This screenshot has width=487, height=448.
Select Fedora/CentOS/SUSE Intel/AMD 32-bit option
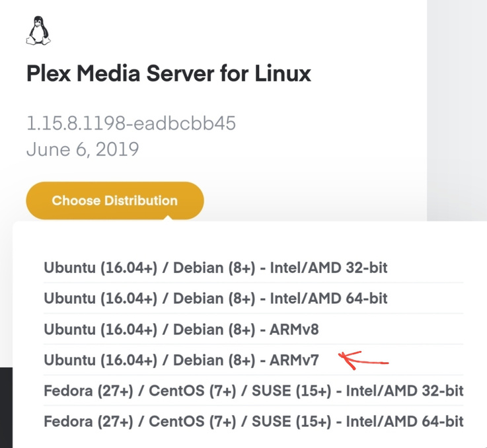coord(254,391)
